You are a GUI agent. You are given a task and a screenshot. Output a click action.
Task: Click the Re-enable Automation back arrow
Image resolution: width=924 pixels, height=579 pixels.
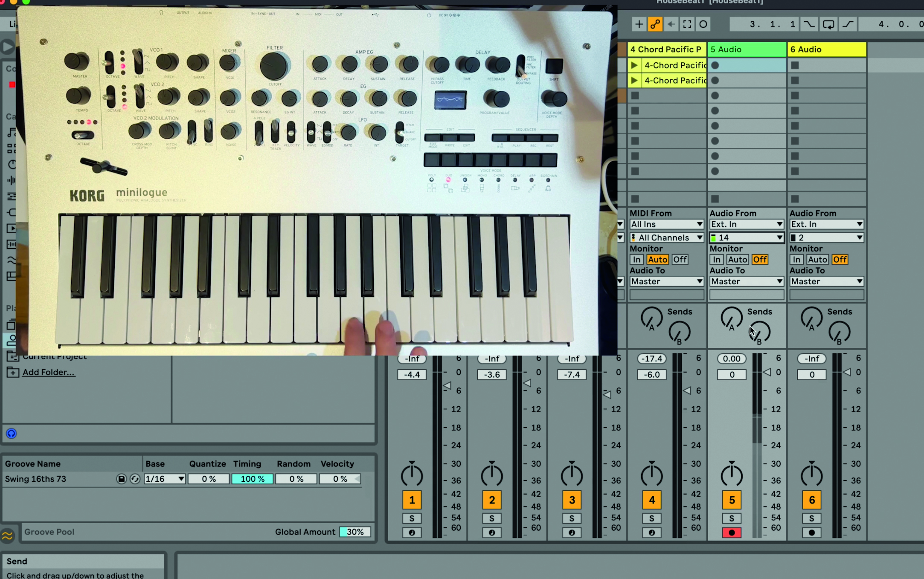(x=671, y=24)
